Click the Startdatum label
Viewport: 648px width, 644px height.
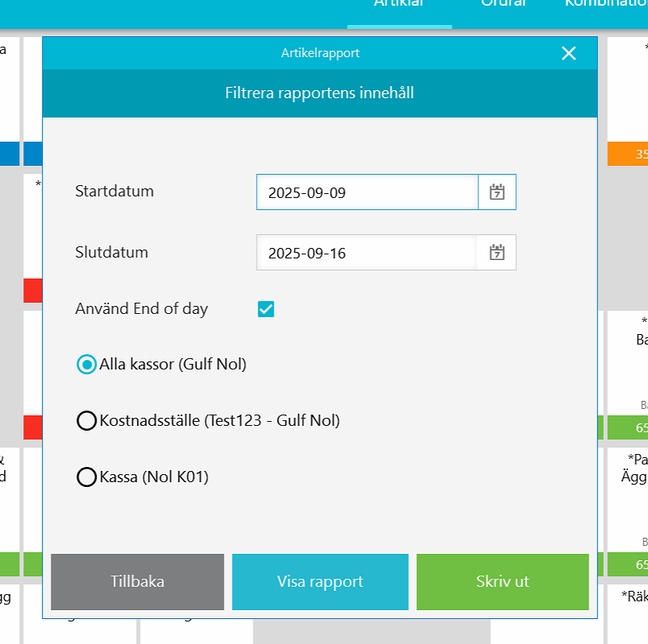(114, 191)
